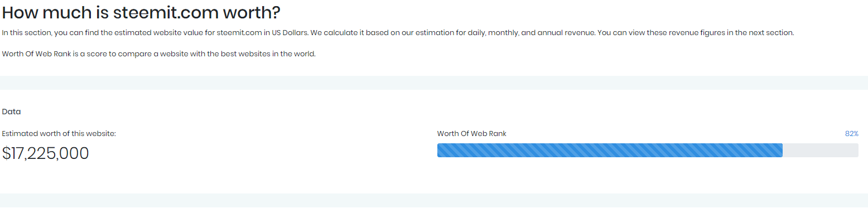Click the dollar sign of estimated worth
Image resolution: width=868 pixels, height=213 pixels.
pyautogui.click(x=7, y=153)
